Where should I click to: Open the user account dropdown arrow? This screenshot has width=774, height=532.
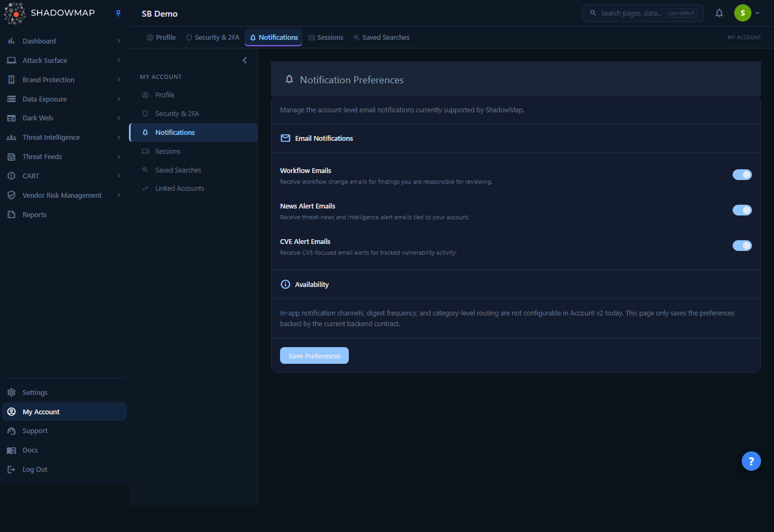(x=757, y=13)
